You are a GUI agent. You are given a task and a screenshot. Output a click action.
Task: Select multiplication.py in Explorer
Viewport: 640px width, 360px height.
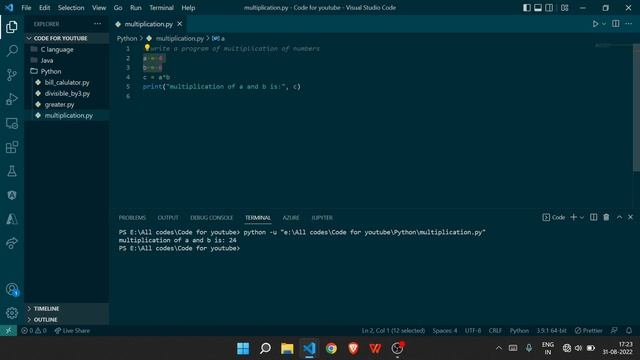coord(67,116)
